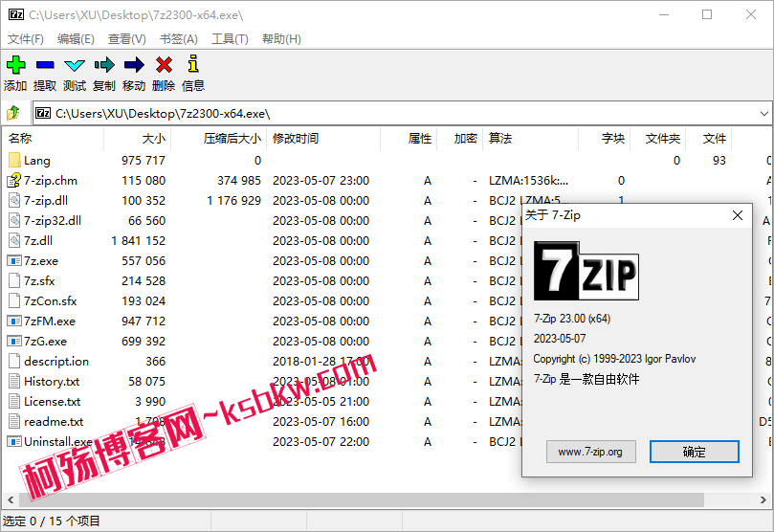The width and height of the screenshot is (774, 532).
Task: Click the compressed size 1 176 929
Action: tap(234, 201)
